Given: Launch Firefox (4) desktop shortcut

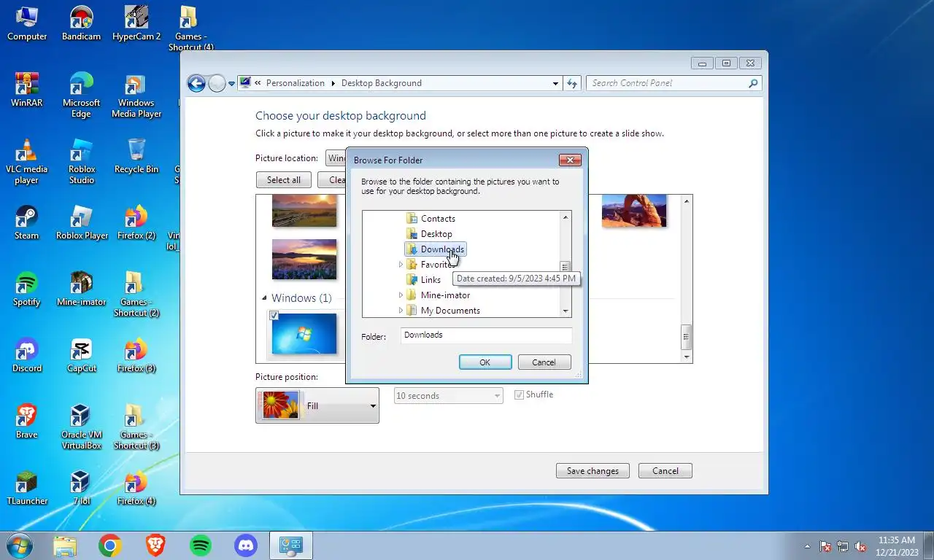Looking at the screenshot, I should 136,488.
